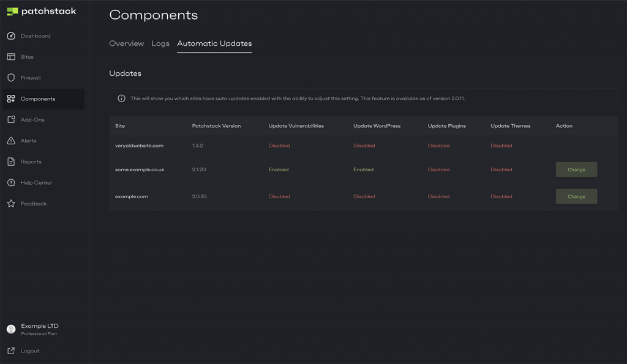Viewport: 627px width, 364px height.
Task: Disable Update WordPress for some.example.co.uk
Action: (x=363, y=169)
